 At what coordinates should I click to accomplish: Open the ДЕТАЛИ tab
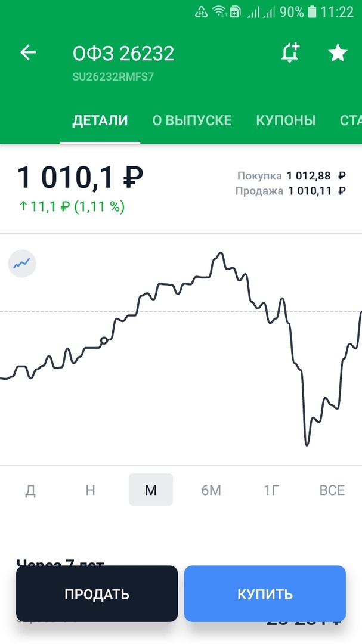[100, 120]
